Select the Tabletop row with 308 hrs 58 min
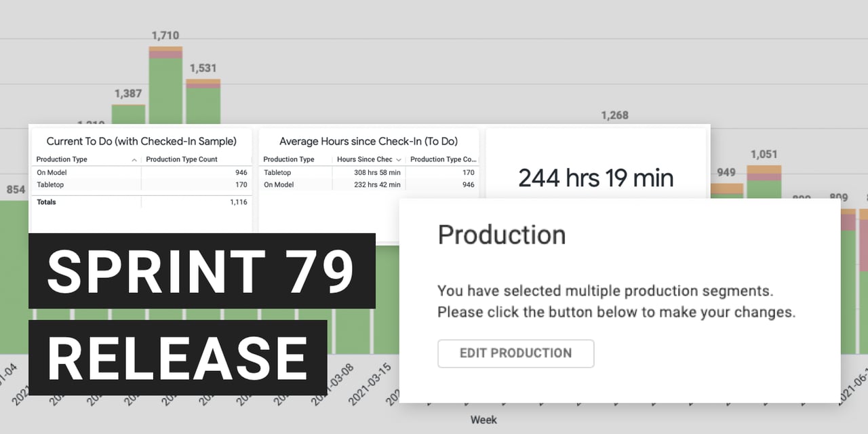The image size is (868, 434). pyautogui.click(x=369, y=173)
